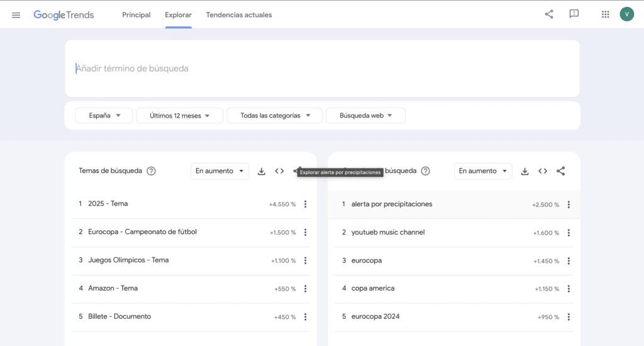Explore the eurocopa 2024 query

(375, 316)
